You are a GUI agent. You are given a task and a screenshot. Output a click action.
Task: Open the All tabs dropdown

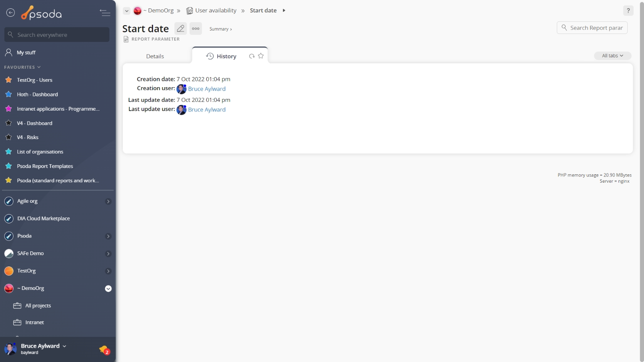[x=613, y=56]
